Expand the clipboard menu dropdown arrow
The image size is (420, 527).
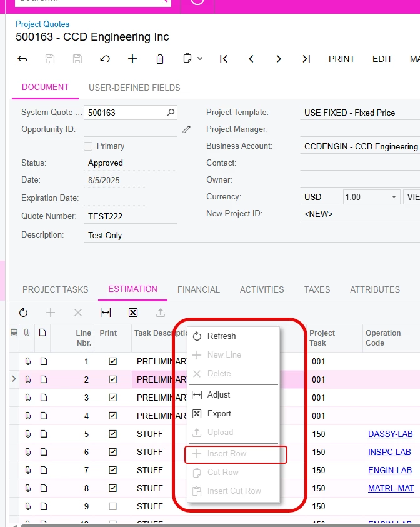click(200, 59)
